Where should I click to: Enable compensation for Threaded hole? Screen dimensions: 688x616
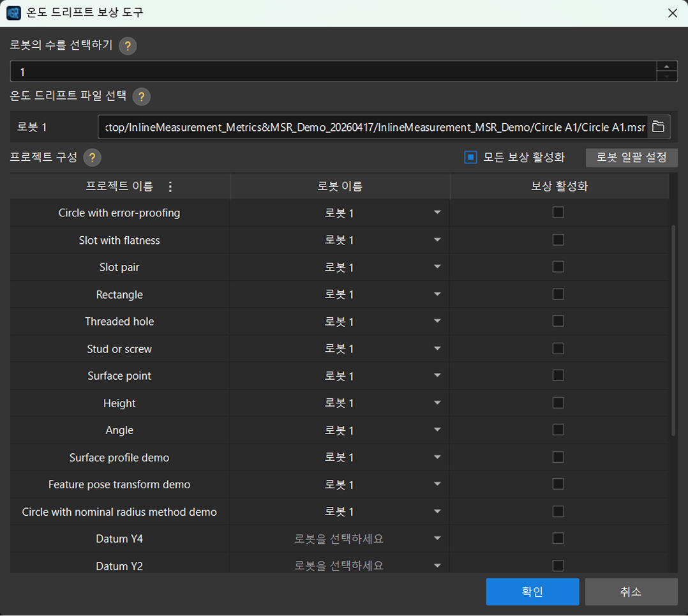[558, 321]
